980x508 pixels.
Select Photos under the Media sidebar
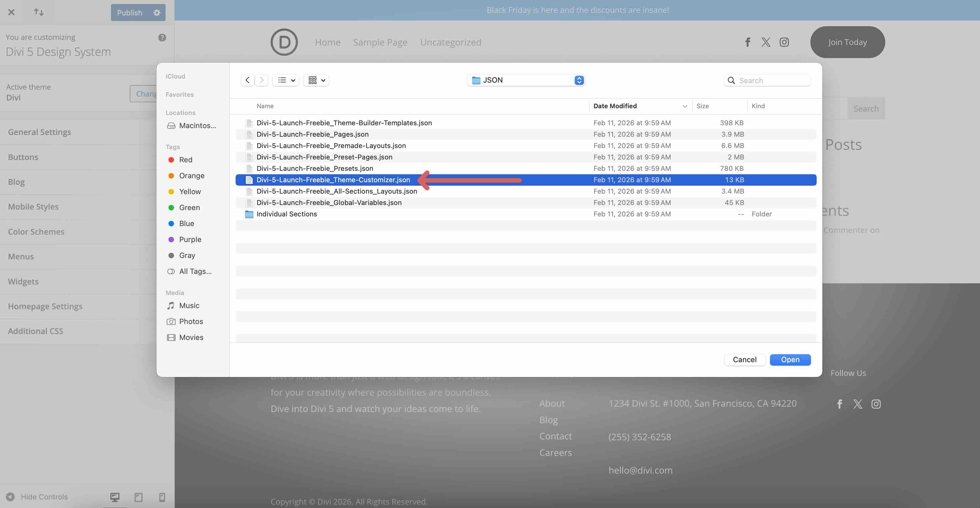tap(191, 321)
